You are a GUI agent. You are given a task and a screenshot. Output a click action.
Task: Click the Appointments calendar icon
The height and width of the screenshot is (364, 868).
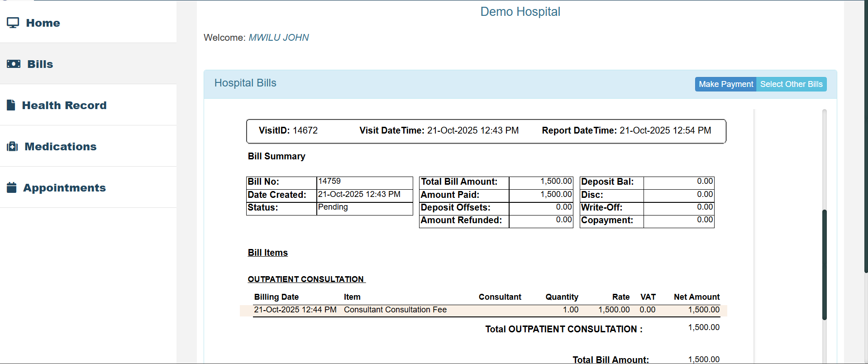[x=12, y=187]
